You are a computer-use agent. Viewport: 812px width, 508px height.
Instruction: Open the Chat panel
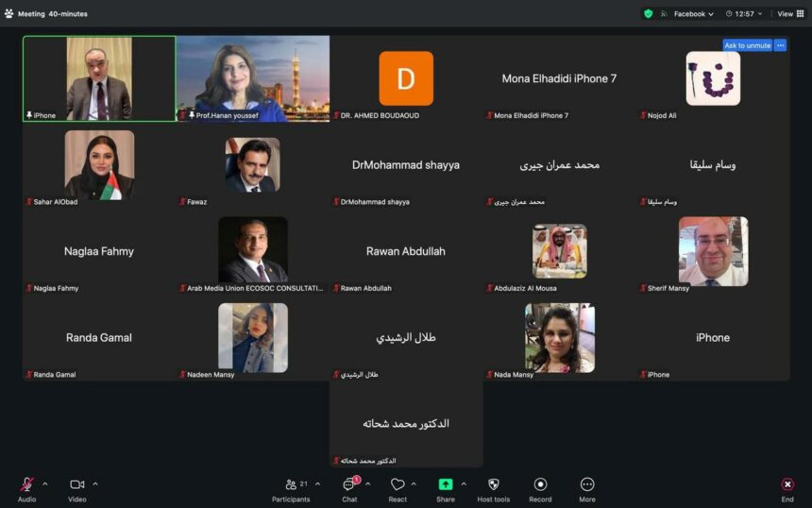349,485
